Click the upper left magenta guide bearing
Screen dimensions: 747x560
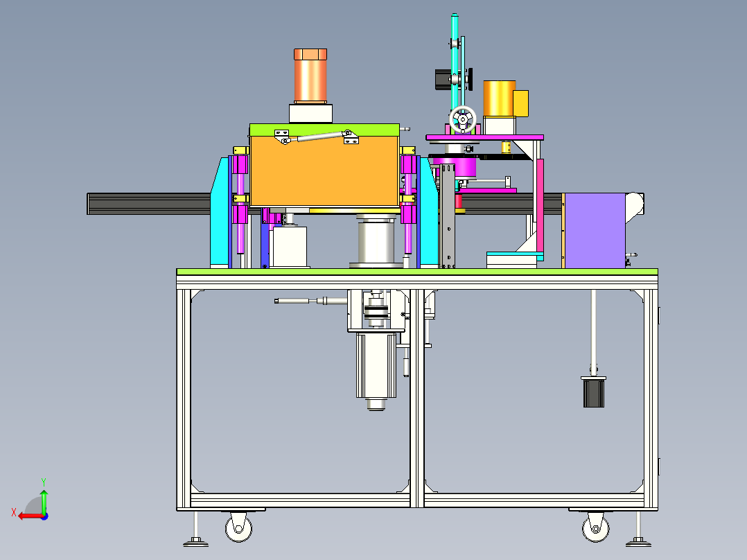[x=240, y=164]
